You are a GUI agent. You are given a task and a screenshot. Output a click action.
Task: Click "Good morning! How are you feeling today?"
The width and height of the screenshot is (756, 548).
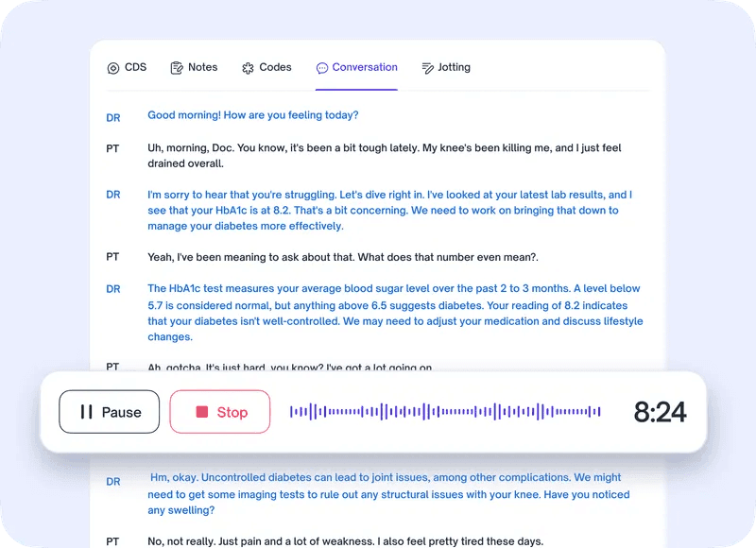[253, 115]
